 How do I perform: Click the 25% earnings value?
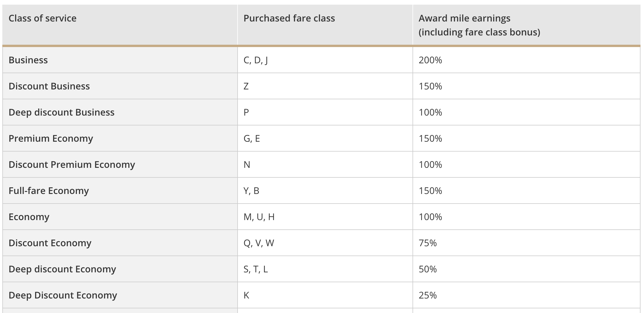[x=428, y=295]
